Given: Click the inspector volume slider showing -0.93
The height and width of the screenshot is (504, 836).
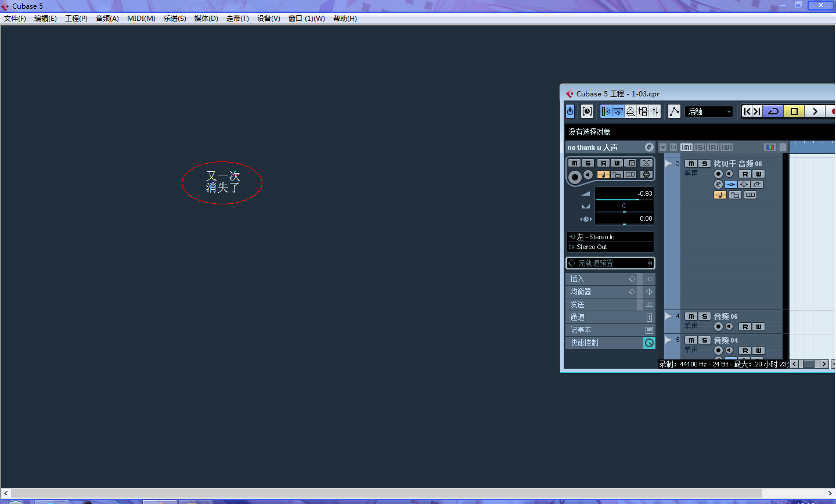Looking at the screenshot, I should pyautogui.click(x=624, y=194).
